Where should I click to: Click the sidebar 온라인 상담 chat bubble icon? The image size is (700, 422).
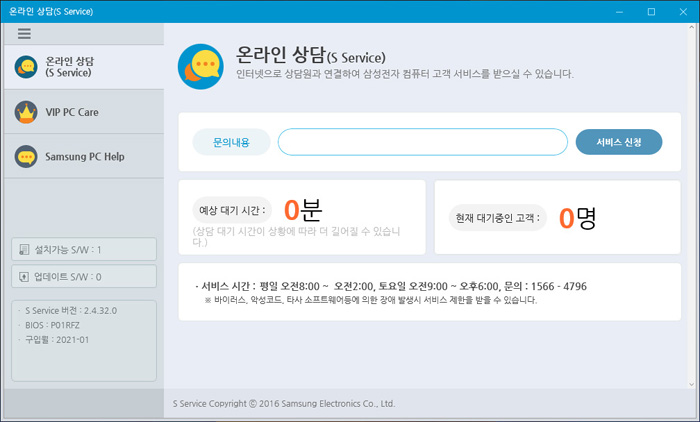coord(26,67)
